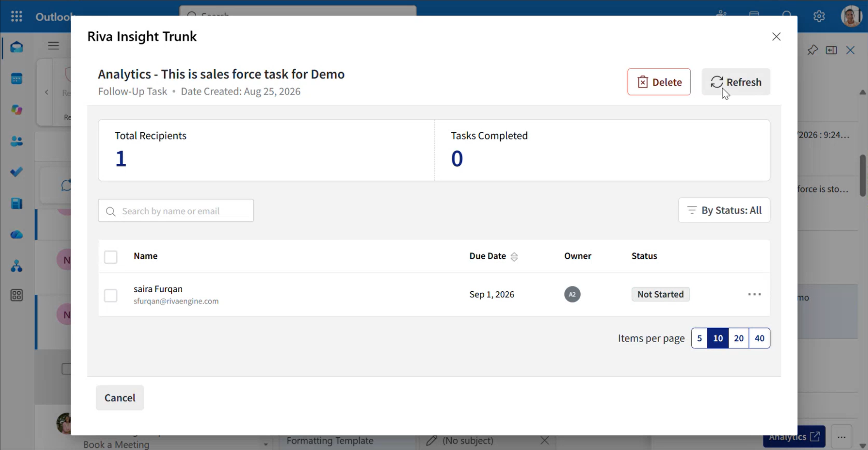Click the scroll up arrow in side panel

(x=863, y=92)
